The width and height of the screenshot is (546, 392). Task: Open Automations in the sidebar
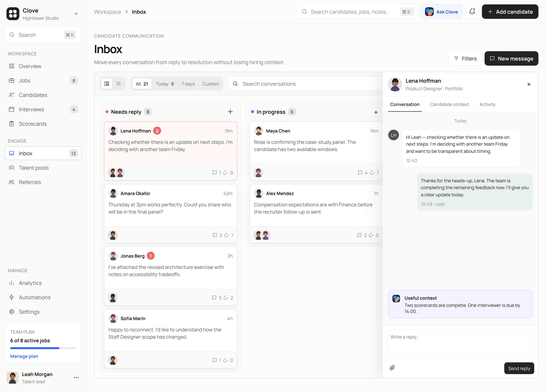pyautogui.click(x=43, y=297)
